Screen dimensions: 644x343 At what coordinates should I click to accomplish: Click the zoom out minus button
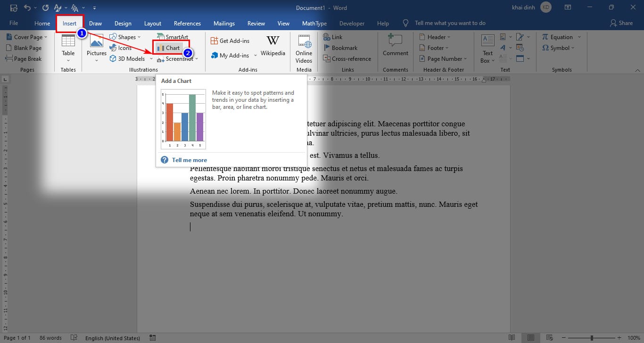564,338
